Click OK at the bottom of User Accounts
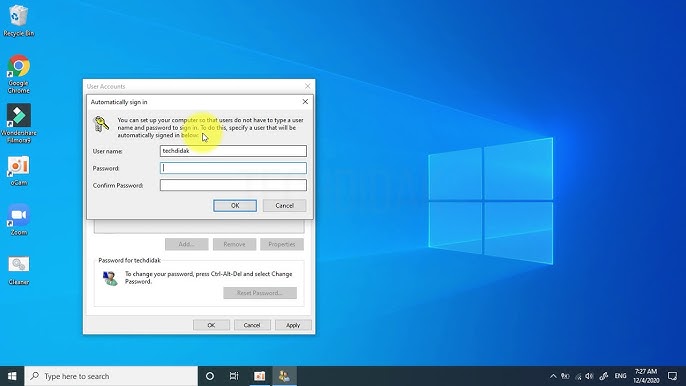The width and height of the screenshot is (686, 386). (211, 325)
